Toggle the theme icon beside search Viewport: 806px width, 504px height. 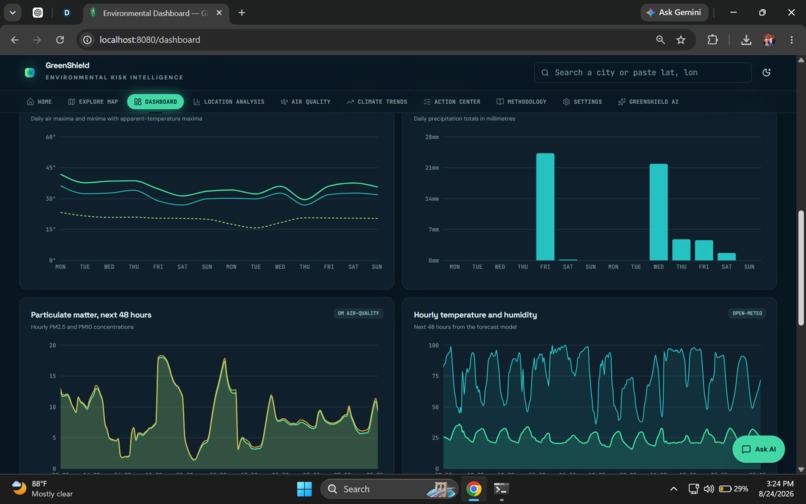click(766, 73)
